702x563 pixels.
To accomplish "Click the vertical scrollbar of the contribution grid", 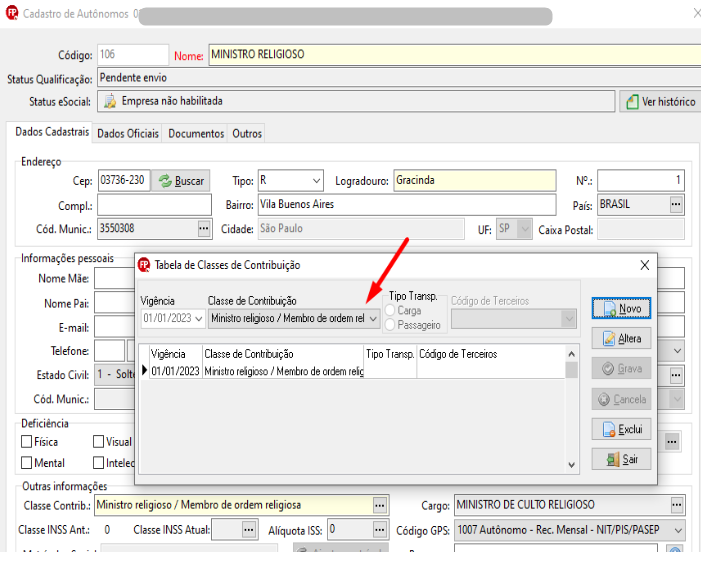I will pyautogui.click(x=571, y=409).
